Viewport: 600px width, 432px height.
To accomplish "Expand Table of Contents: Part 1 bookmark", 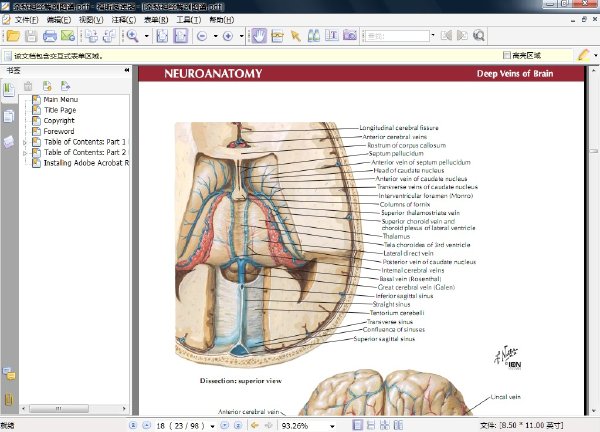I will tap(25, 142).
